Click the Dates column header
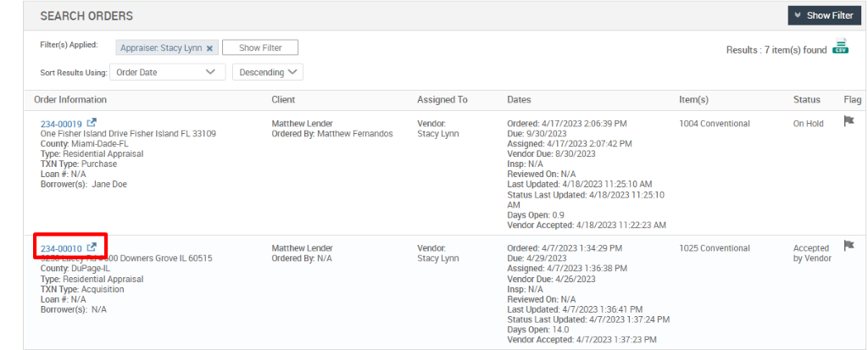This screenshot has width=868, height=350. 520,100
